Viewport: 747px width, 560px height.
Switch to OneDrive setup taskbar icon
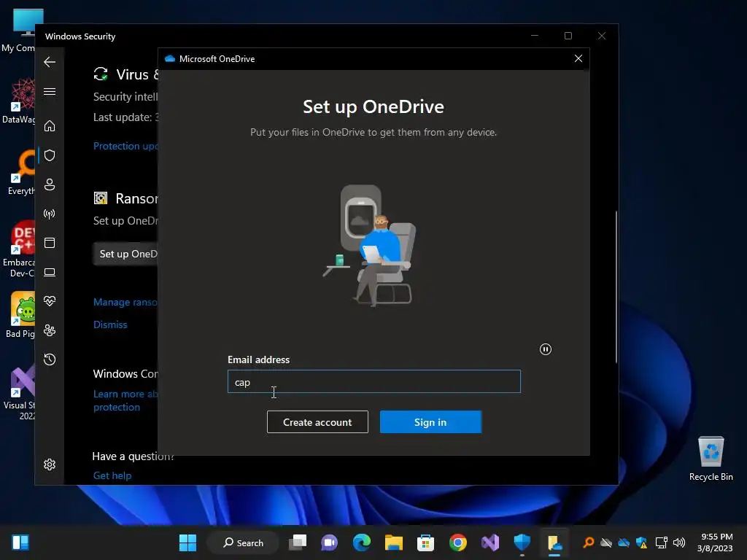(x=554, y=542)
